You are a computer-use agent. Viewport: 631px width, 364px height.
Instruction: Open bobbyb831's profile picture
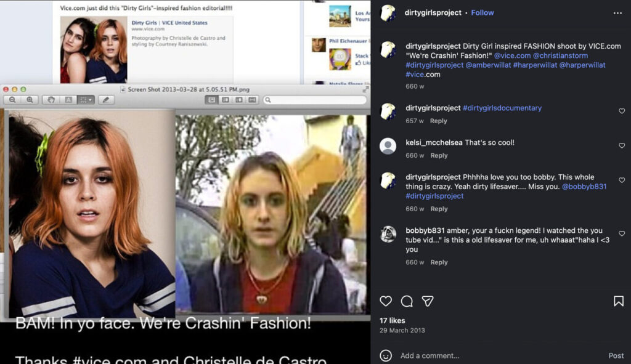pos(388,234)
